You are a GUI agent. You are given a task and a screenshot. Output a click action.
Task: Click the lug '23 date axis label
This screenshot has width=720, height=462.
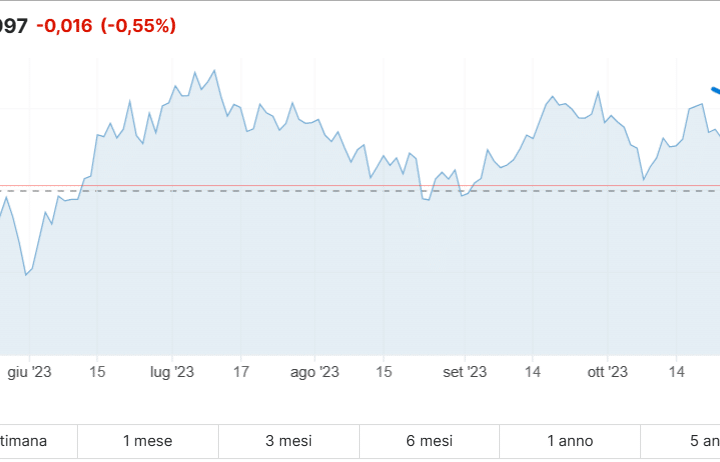point(172,372)
